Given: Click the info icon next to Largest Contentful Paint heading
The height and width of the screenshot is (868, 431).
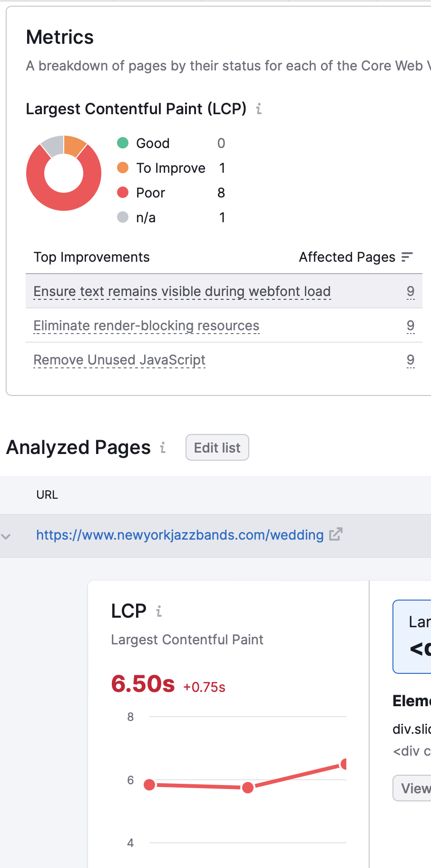Looking at the screenshot, I should 258,109.
